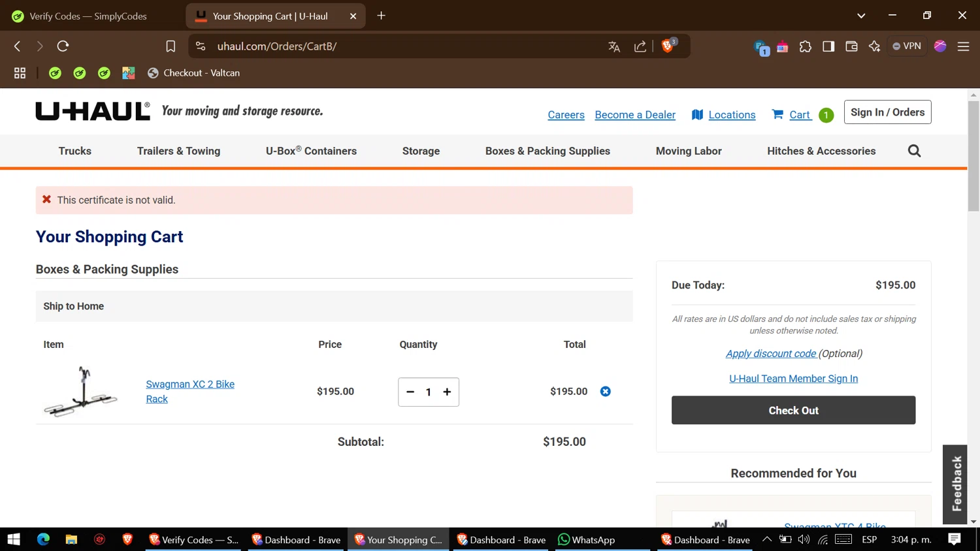980x551 pixels.
Task: Show hidden tray icons chevron
Action: click(x=767, y=539)
